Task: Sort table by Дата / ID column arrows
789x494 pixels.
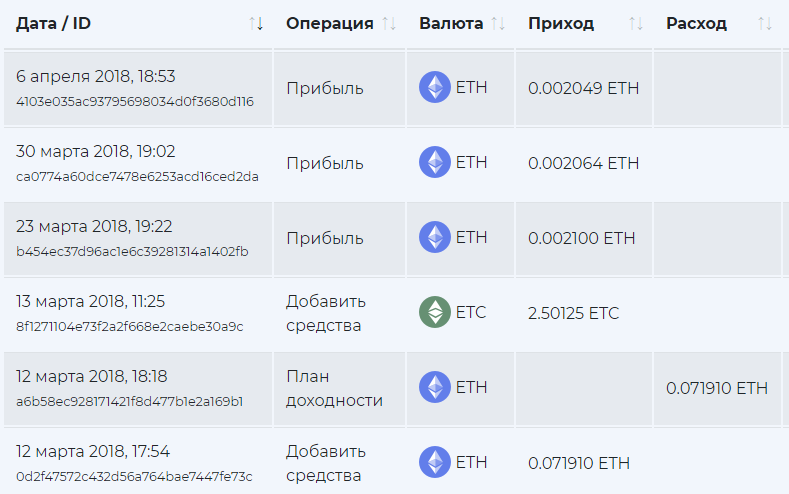Action: (x=255, y=23)
